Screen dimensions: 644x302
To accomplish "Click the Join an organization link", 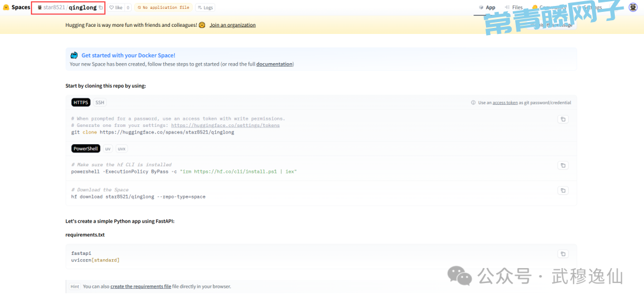I will (233, 25).
